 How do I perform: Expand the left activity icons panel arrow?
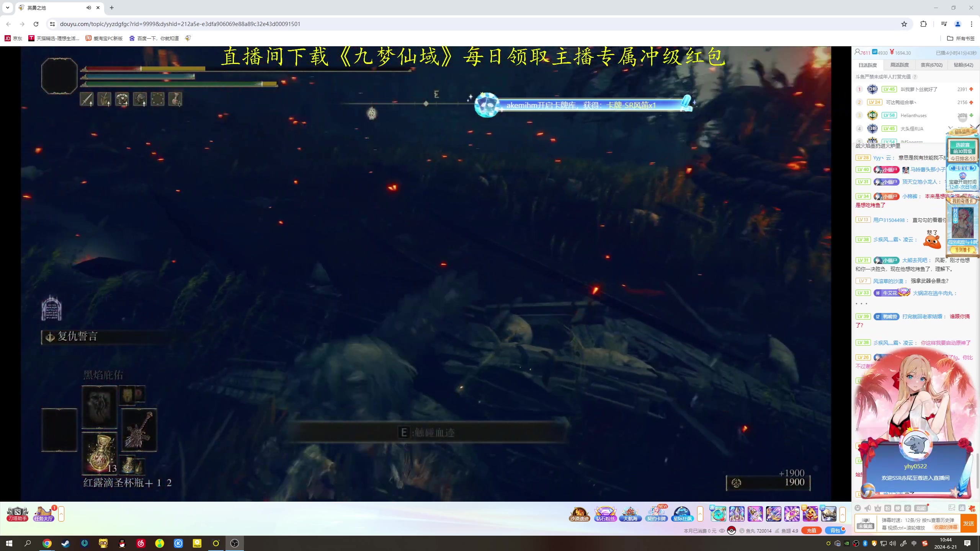[61, 514]
